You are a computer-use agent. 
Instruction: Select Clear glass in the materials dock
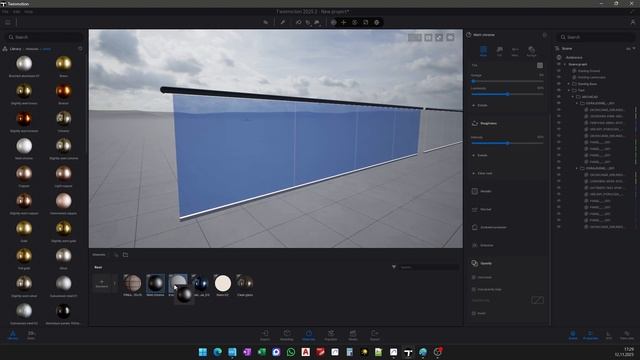coord(245,283)
